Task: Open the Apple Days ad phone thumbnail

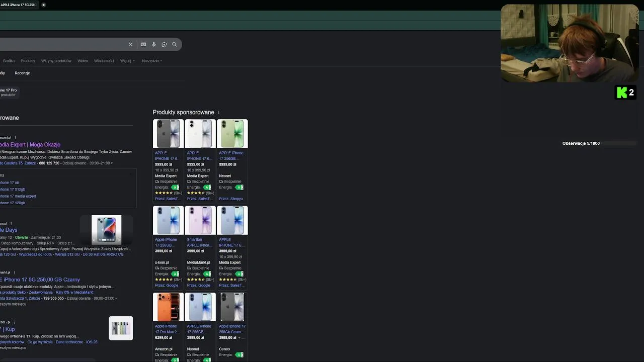Action: click(x=106, y=230)
